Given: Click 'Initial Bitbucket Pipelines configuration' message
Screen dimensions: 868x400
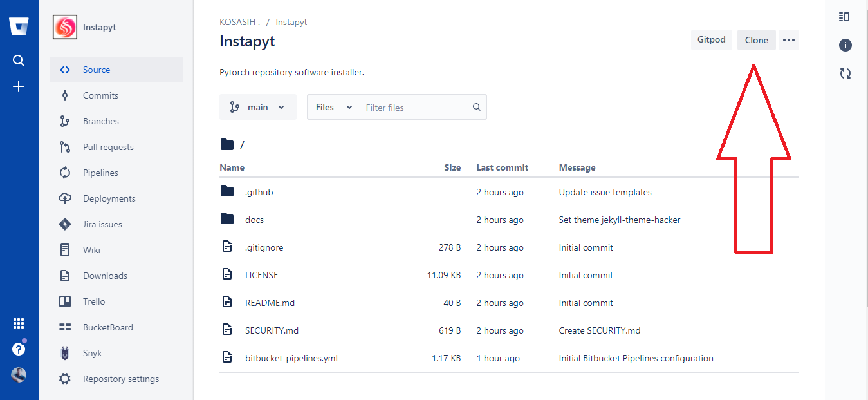Looking at the screenshot, I should tap(636, 358).
